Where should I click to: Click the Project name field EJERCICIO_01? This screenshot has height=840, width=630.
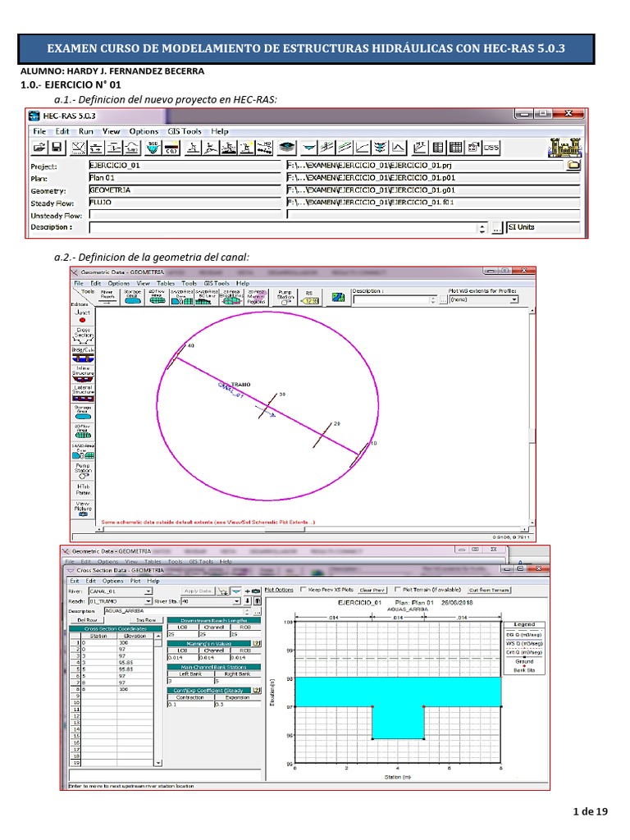pos(185,166)
